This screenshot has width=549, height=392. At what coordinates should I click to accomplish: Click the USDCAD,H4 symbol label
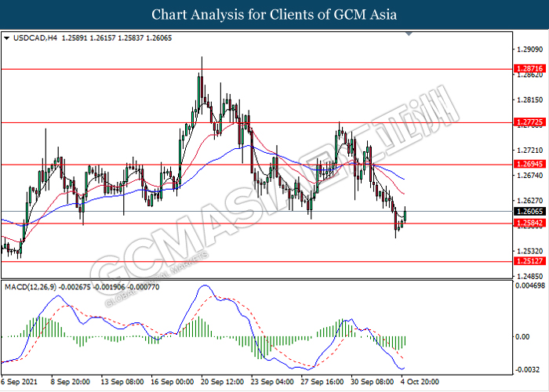pyautogui.click(x=35, y=38)
